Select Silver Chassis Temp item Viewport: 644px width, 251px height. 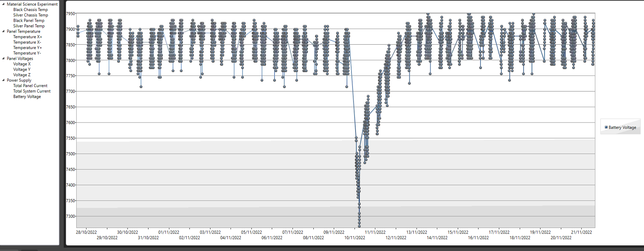pos(30,15)
